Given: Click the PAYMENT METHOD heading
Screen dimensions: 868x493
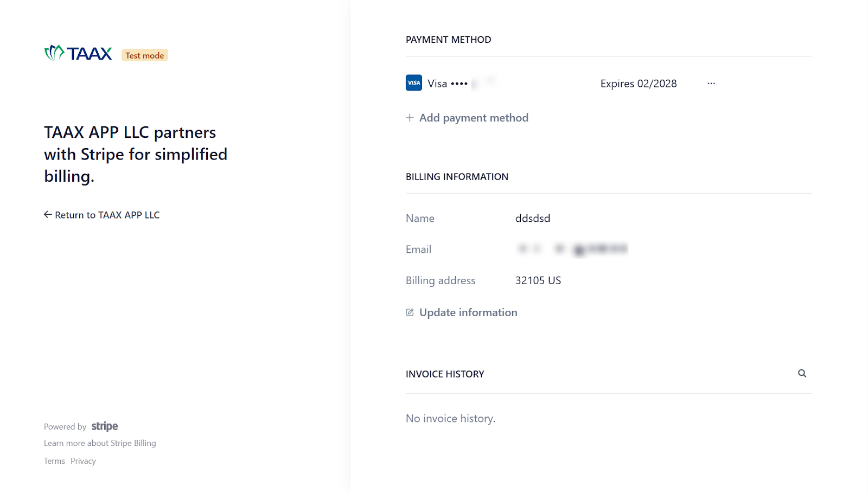Looking at the screenshot, I should pyautogui.click(x=449, y=40).
